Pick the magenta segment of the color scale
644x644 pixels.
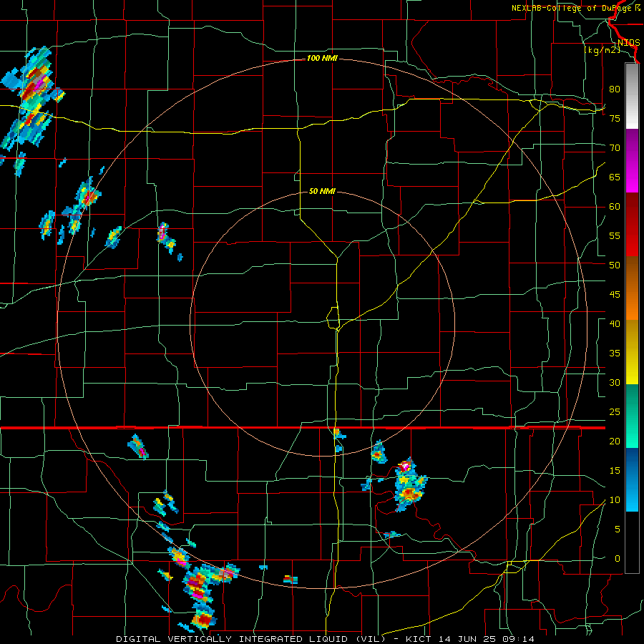click(632, 160)
